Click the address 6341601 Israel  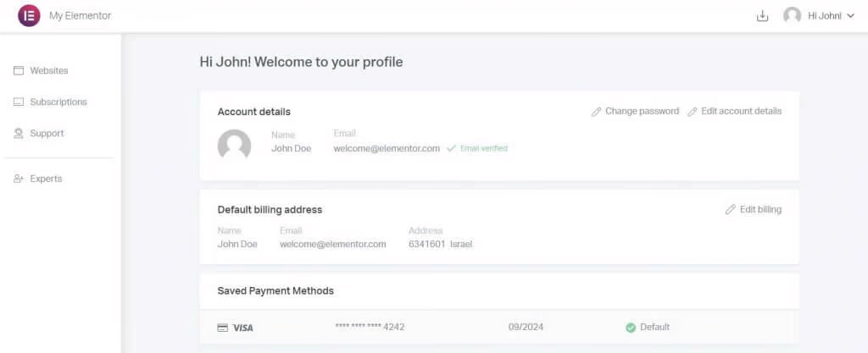440,244
